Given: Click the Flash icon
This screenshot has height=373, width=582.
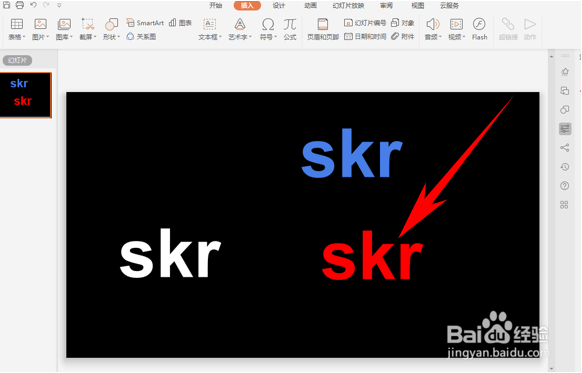Looking at the screenshot, I should coord(479,24).
